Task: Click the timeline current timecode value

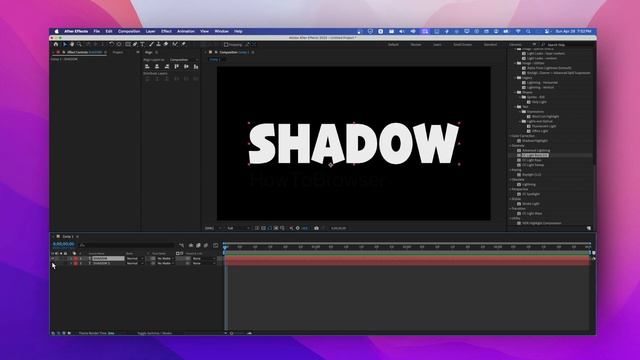Action: click(64, 244)
